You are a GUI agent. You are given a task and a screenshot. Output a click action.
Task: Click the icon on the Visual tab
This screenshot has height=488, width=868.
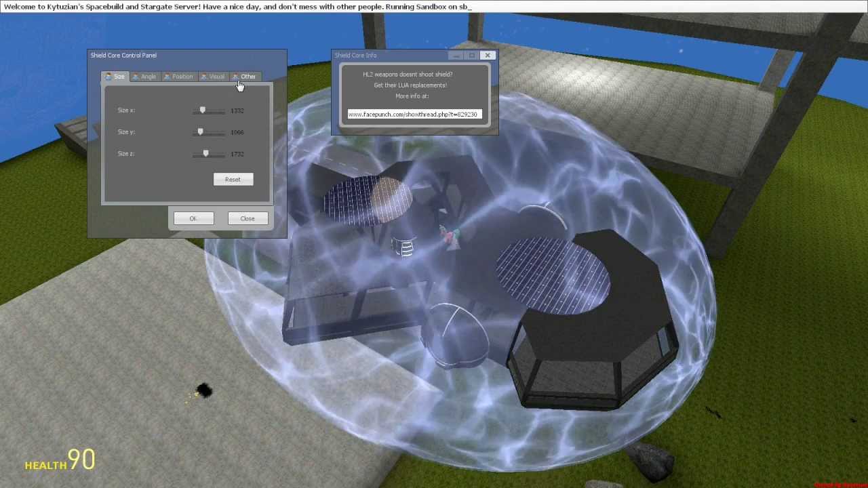coord(203,77)
